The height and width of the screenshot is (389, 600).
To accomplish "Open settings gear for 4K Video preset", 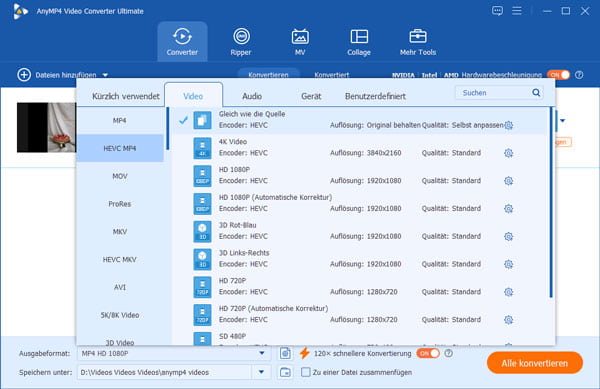I will (509, 153).
